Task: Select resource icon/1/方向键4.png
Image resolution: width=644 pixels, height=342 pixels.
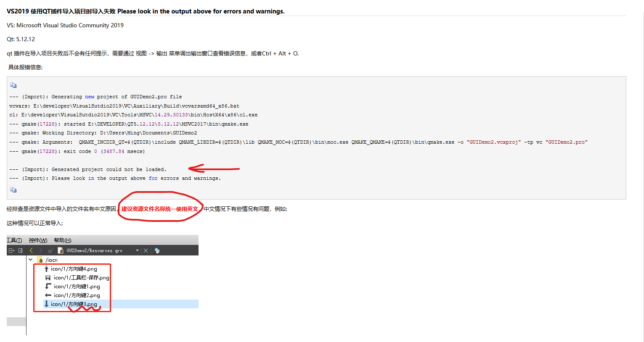Action: pyautogui.click(x=74, y=269)
